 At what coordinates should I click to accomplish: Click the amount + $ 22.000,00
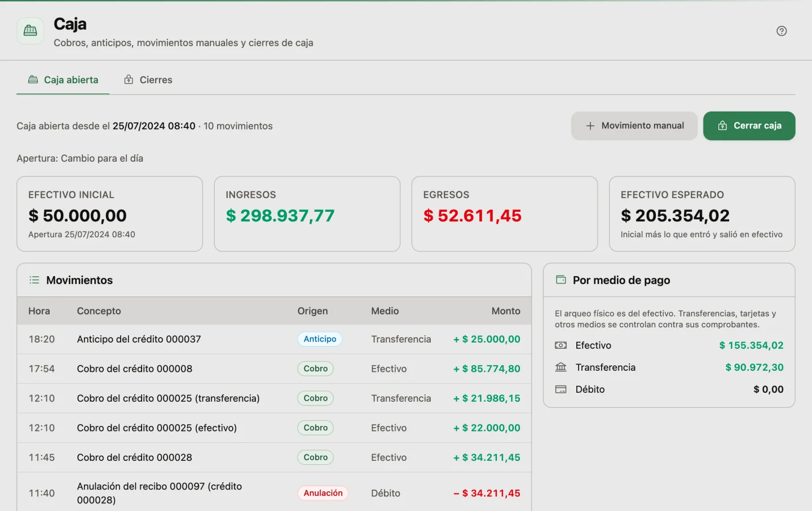point(487,428)
